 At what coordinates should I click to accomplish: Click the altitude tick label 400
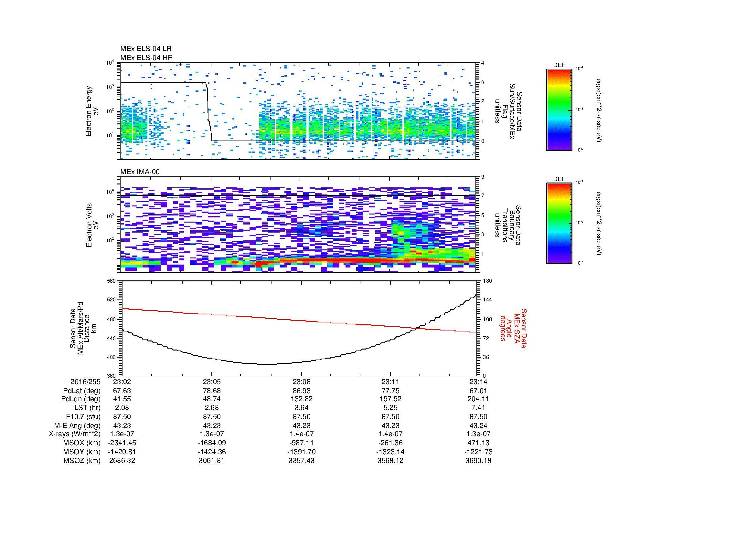click(112, 357)
